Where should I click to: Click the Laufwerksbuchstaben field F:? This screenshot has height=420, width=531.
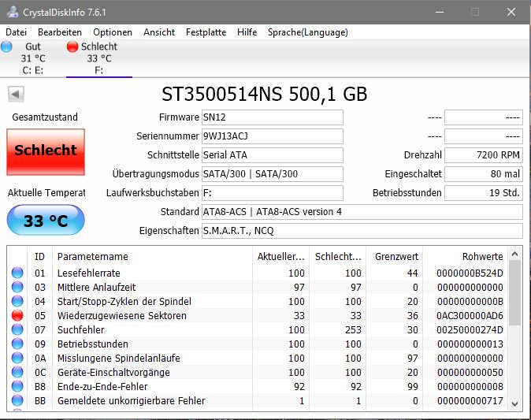pos(273,193)
